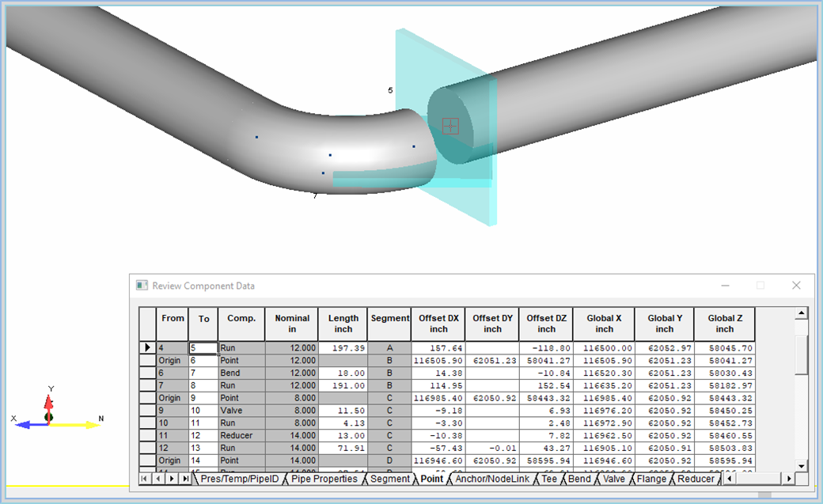Click the right scroll arrow beside the tabs
823x504 pixels.
coord(790,479)
